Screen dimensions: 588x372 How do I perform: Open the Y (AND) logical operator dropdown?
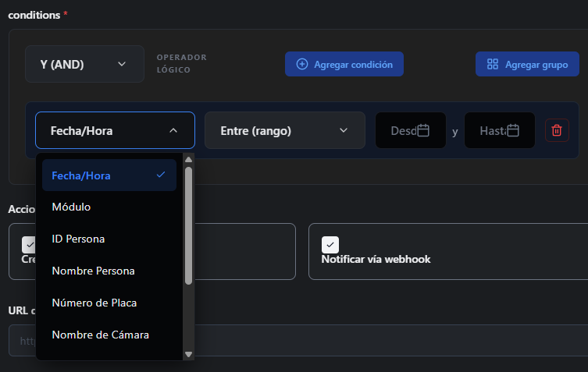[85, 64]
